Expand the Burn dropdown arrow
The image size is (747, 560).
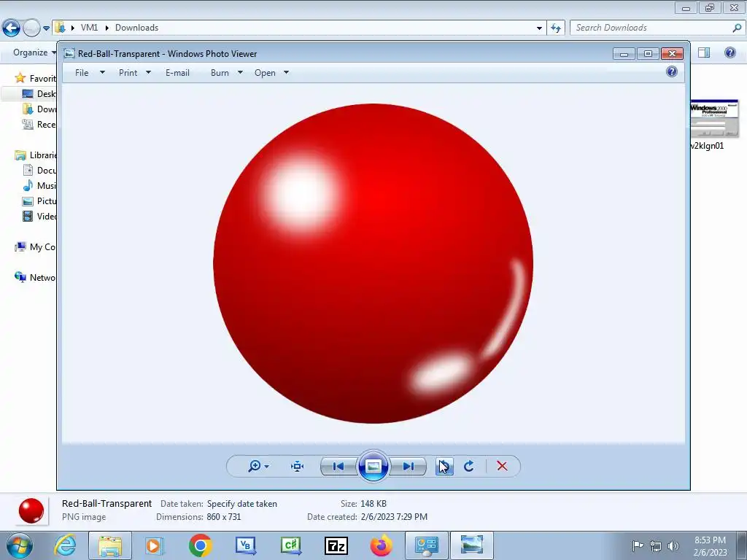pos(240,73)
